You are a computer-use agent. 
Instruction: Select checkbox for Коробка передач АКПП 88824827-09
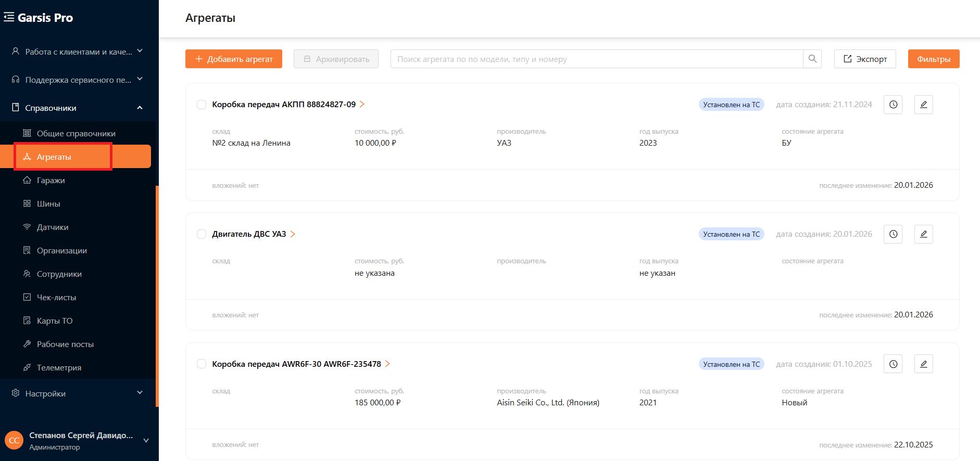(202, 105)
